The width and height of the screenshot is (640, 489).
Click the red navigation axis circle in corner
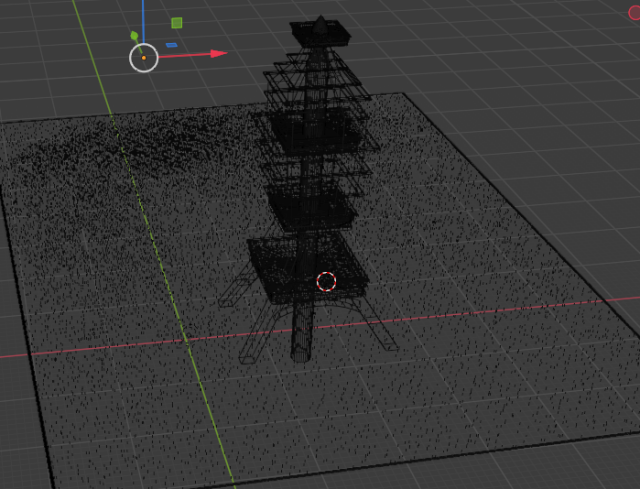[x=632, y=11]
